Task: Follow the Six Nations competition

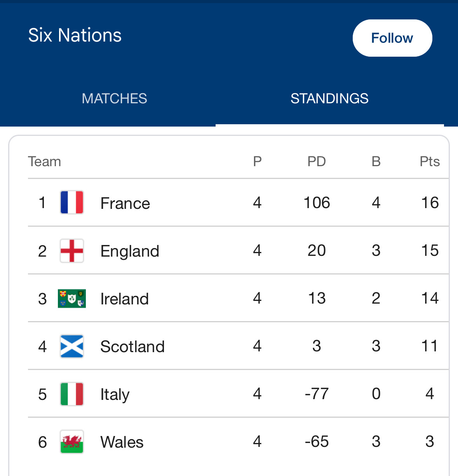Action: pyautogui.click(x=392, y=38)
